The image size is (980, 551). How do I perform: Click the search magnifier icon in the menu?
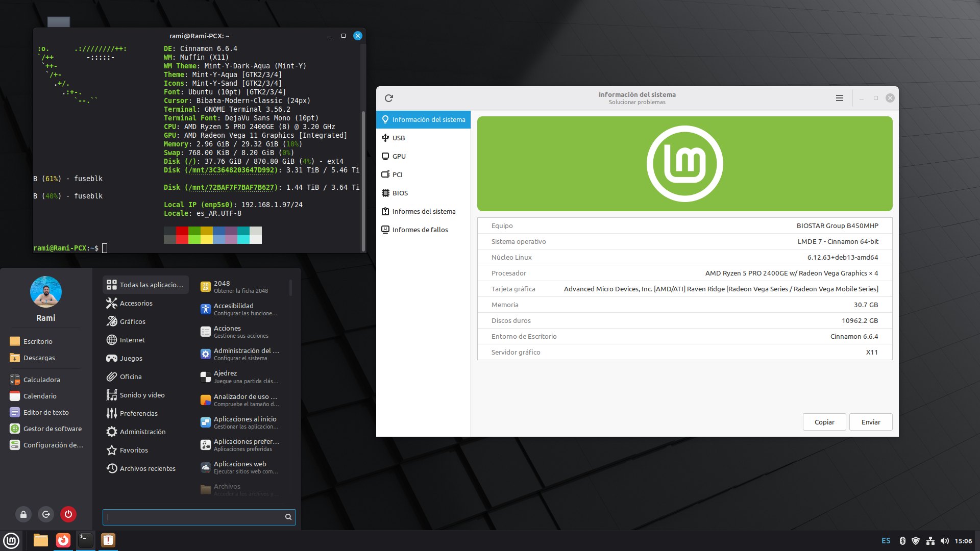tap(288, 517)
